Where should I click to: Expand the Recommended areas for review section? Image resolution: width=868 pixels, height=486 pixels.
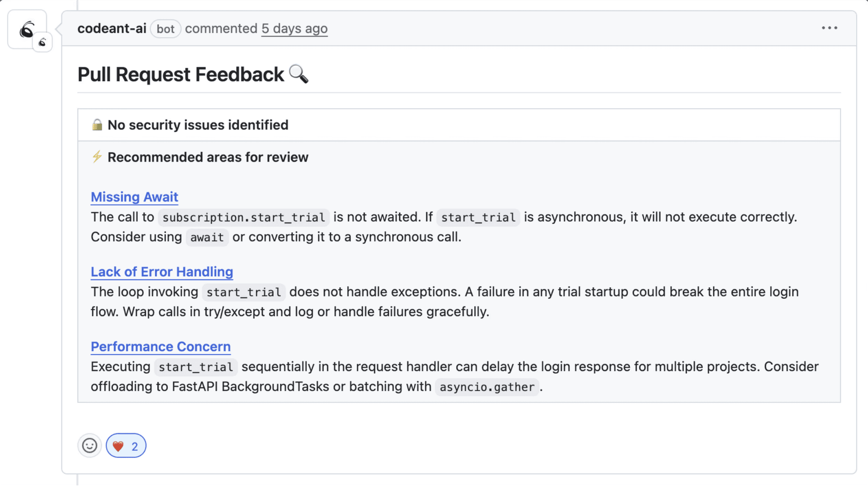click(208, 157)
